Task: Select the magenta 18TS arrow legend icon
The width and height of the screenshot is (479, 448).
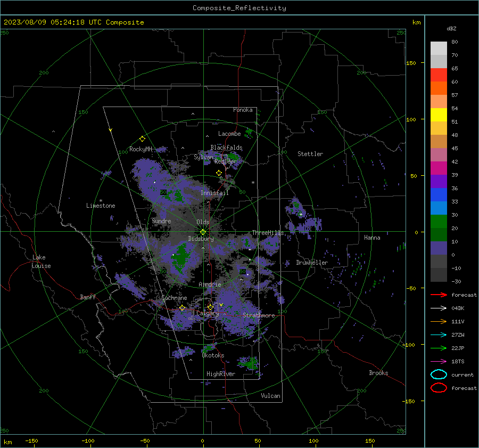Action: pyautogui.click(x=439, y=362)
